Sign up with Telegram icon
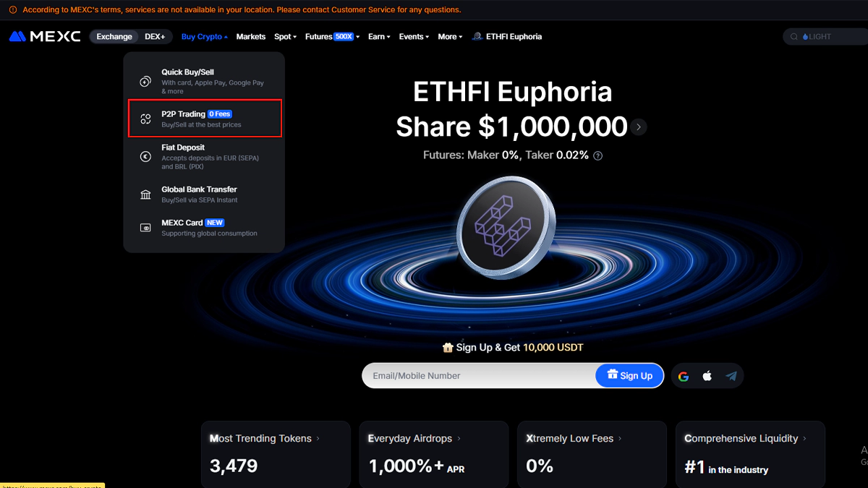Screen dimensions: 868x488 [x=731, y=375]
